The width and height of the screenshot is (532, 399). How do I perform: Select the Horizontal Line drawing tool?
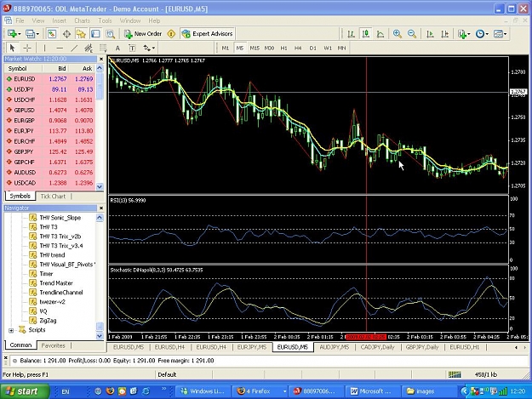tap(60, 48)
